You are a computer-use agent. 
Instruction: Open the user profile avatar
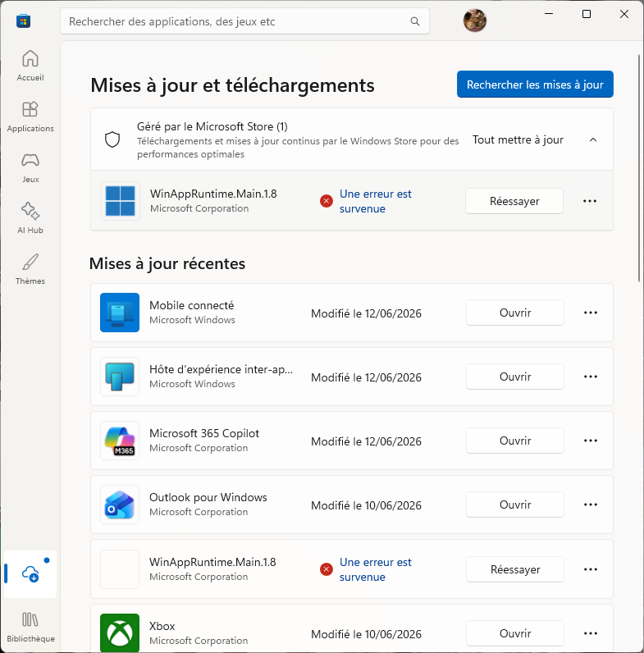tap(474, 21)
